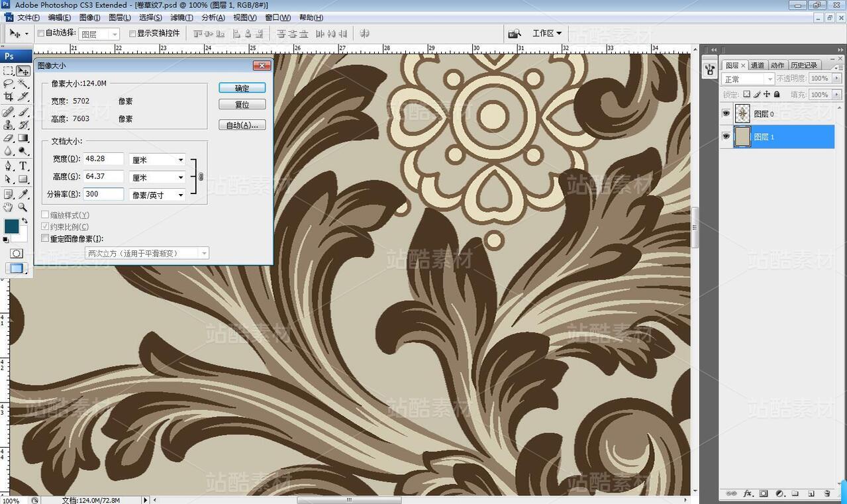The width and height of the screenshot is (847, 504).
Task: Select the Lasso tool
Action: point(9,83)
